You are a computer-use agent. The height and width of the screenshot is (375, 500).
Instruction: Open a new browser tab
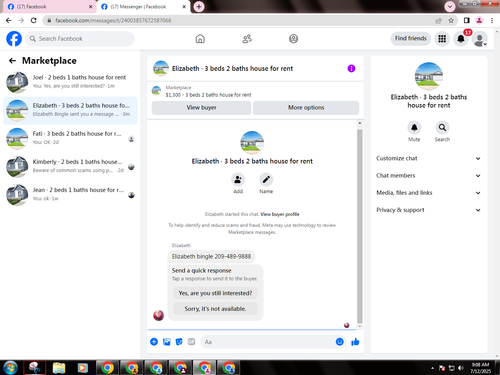[x=199, y=7]
